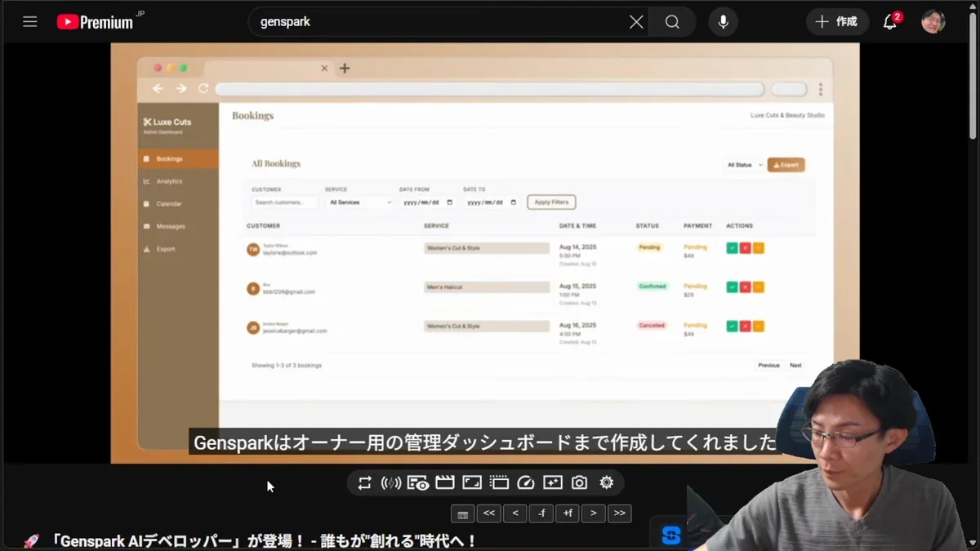Viewport: 980px width, 551px height.
Task: Click orange action icon for jessicabarger booking
Action: pos(758,327)
